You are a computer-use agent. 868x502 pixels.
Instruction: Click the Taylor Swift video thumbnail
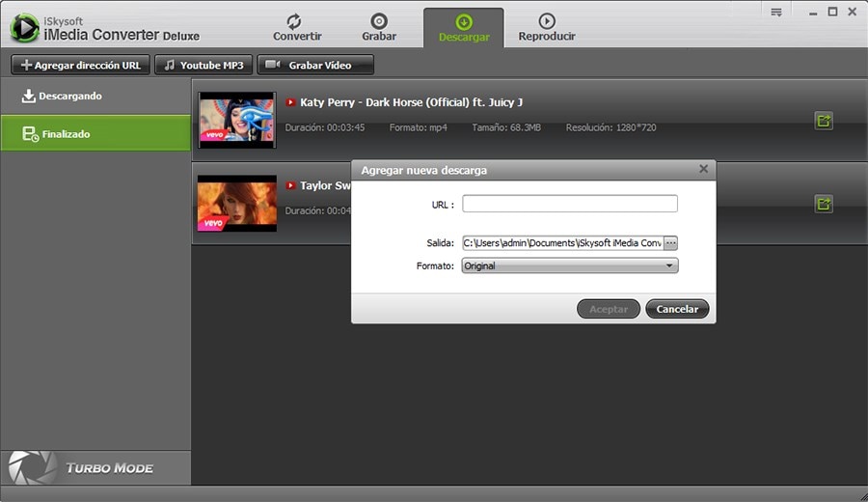[x=237, y=204]
